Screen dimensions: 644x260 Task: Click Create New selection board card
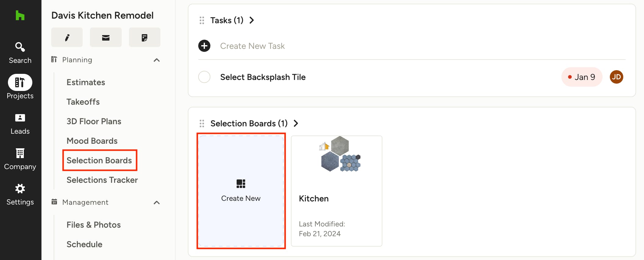point(241,191)
